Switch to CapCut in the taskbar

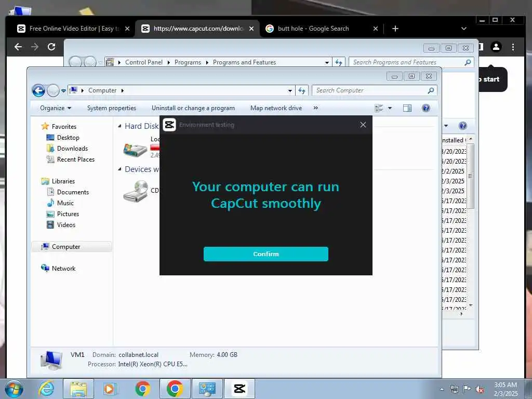239,389
